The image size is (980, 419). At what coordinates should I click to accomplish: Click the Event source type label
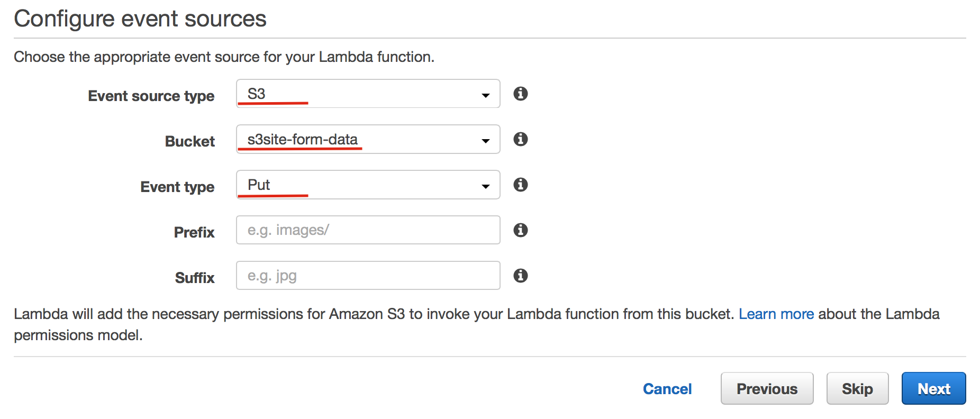coord(151,96)
